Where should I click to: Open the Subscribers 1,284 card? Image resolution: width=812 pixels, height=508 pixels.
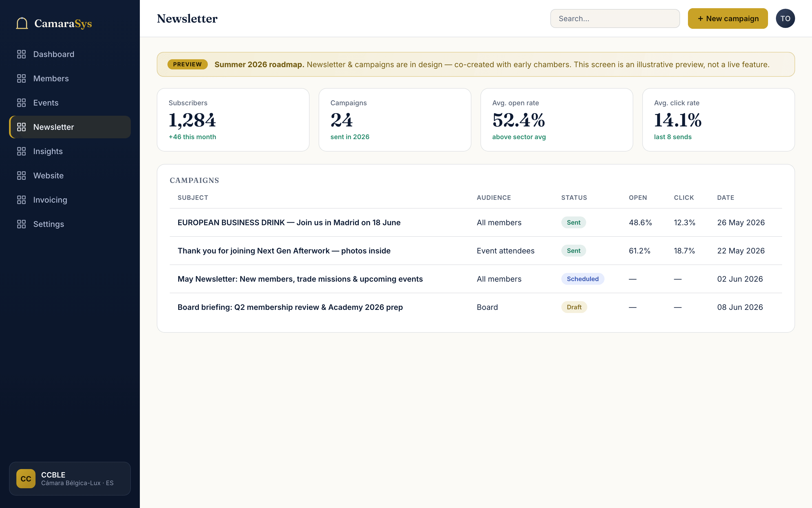(233, 120)
